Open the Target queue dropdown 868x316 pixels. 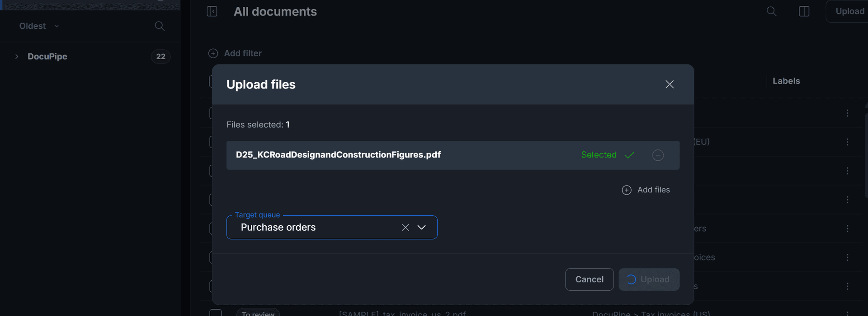[421, 227]
